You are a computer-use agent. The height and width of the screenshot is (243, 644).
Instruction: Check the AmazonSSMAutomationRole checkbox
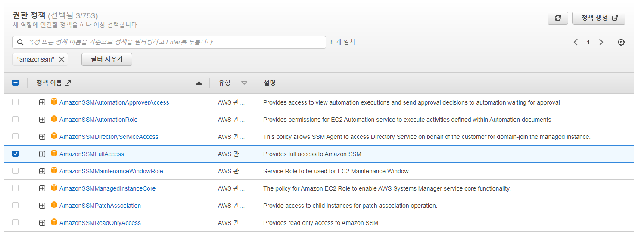tap(16, 119)
